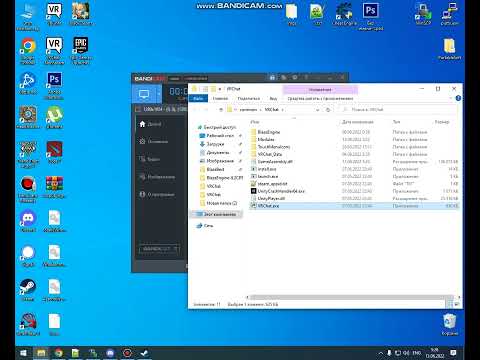Open Chrome from the taskbar

pyautogui.click(x=59, y=353)
